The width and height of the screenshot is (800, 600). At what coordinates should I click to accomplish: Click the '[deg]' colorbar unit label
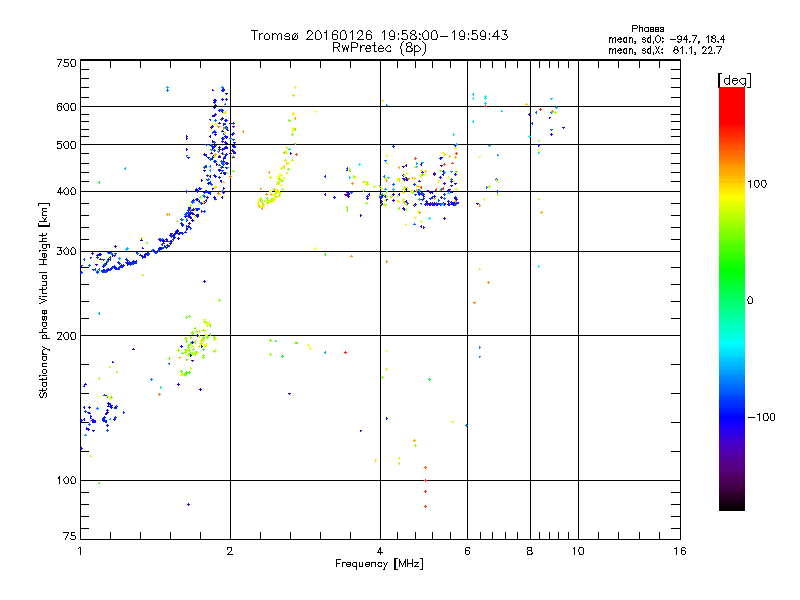(x=734, y=80)
